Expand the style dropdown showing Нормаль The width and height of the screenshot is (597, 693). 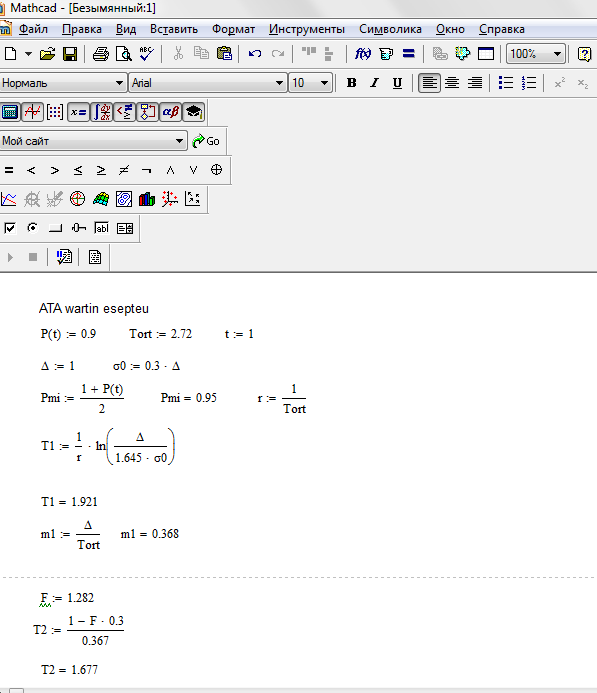tap(119, 83)
